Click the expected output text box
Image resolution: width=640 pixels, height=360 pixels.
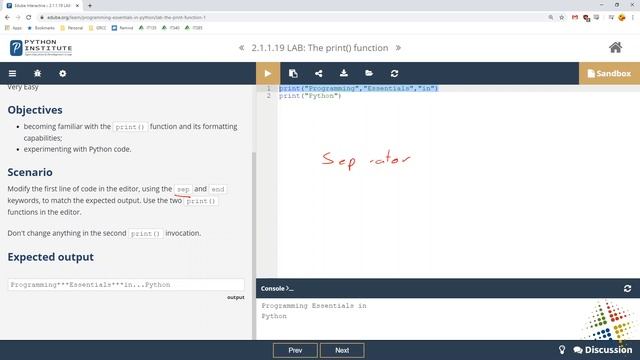pos(126,284)
